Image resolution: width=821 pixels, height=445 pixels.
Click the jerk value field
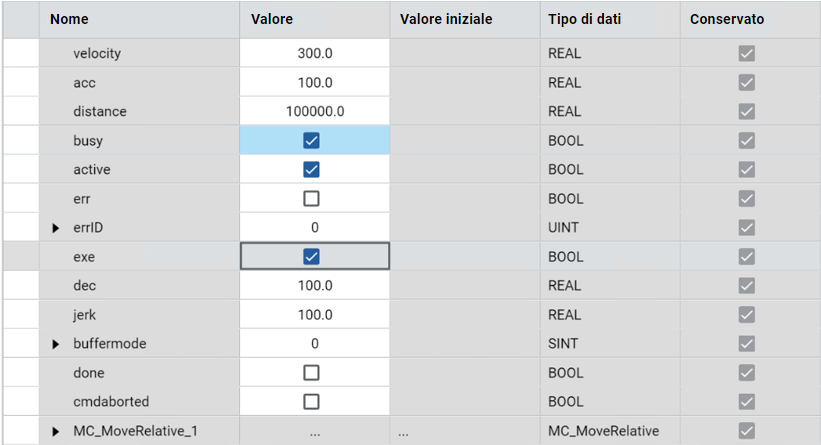(314, 315)
